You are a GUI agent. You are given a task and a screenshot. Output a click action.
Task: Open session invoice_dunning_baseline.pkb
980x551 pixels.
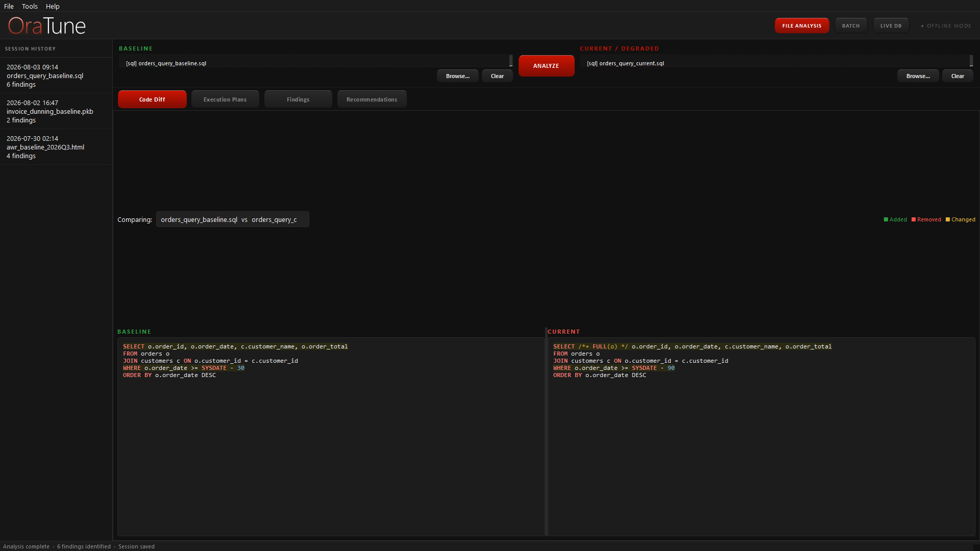[56, 111]
